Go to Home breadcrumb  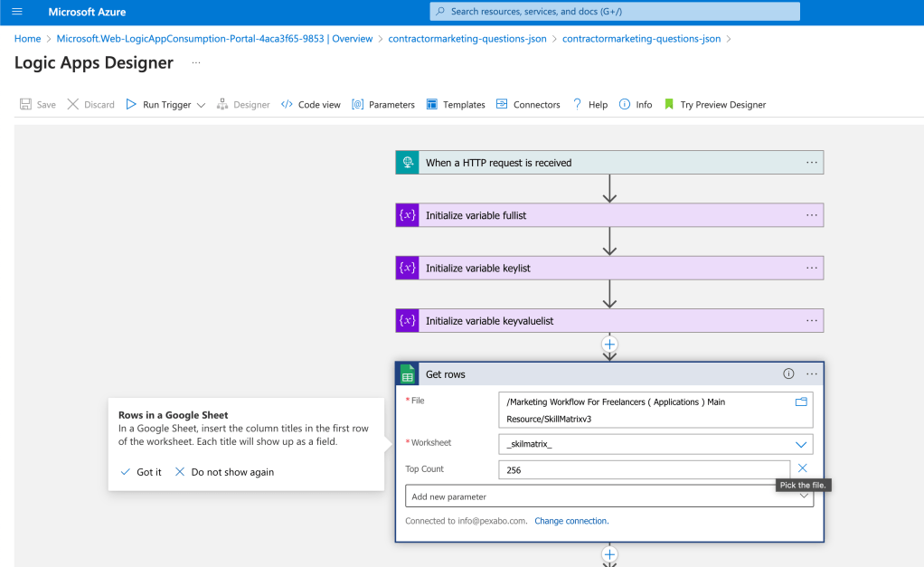pos(28,39)
